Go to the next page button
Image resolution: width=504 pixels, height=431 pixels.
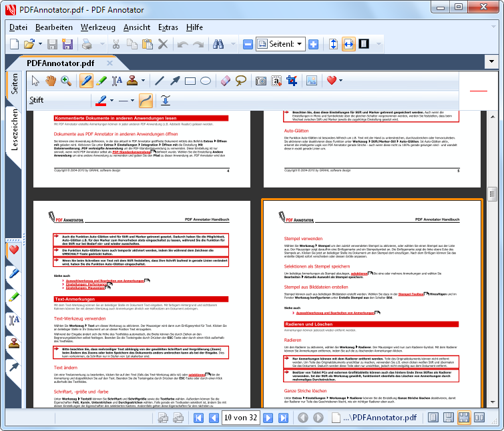coord(268,418)
